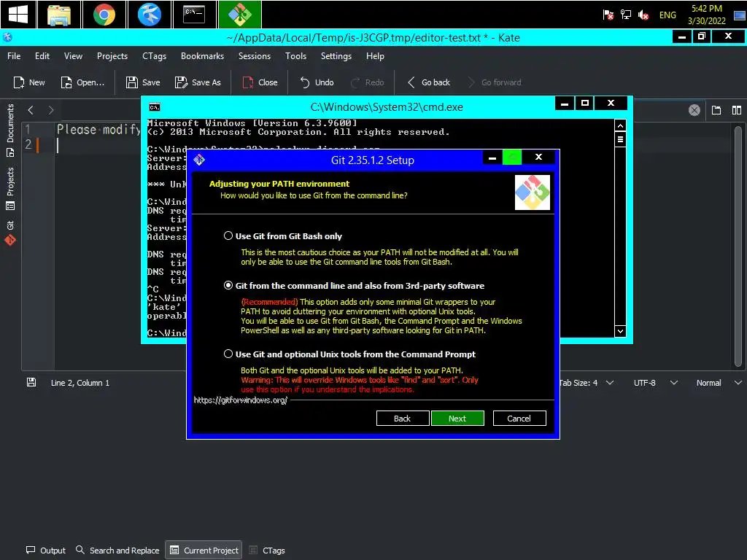The image size is (747, 560).
Task: Click the cmd.exe title bar icon
Action: click(x=155, y=107)
